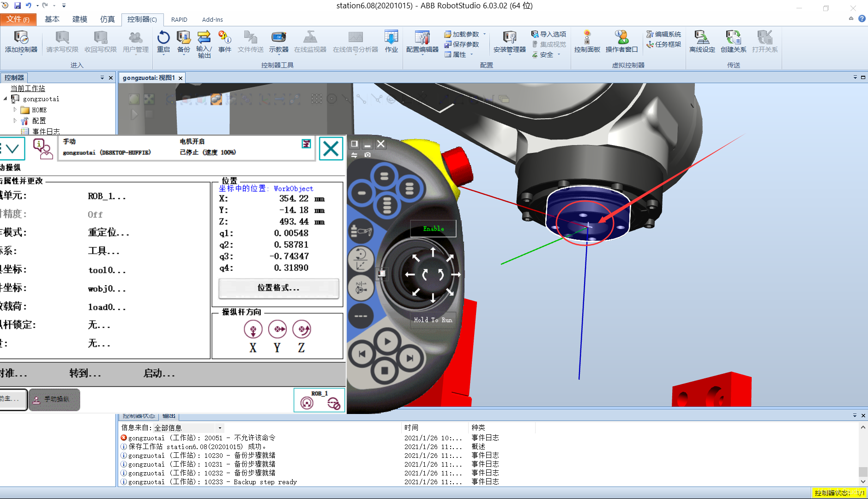Toggle the Hold To Run button
868x499 pixels.
[x=433, y=320]
